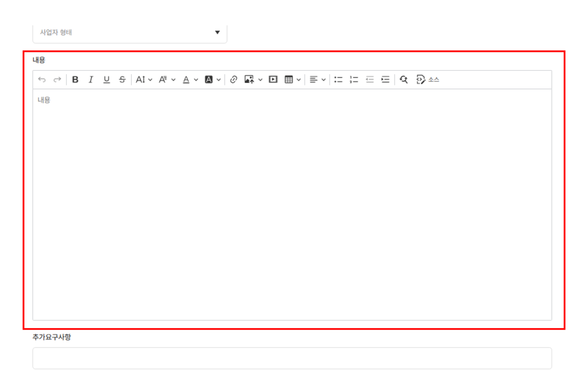Toggle underline formatting

(x=106, y=79)
